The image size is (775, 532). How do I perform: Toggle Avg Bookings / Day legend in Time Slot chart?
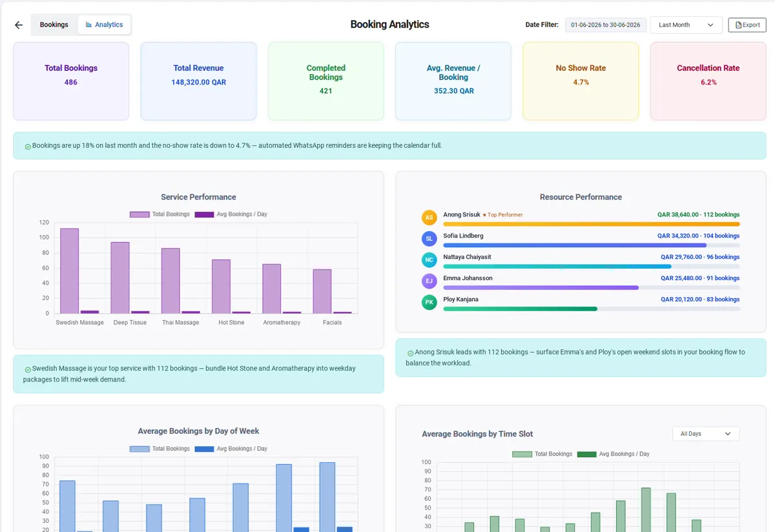point(613,454)
